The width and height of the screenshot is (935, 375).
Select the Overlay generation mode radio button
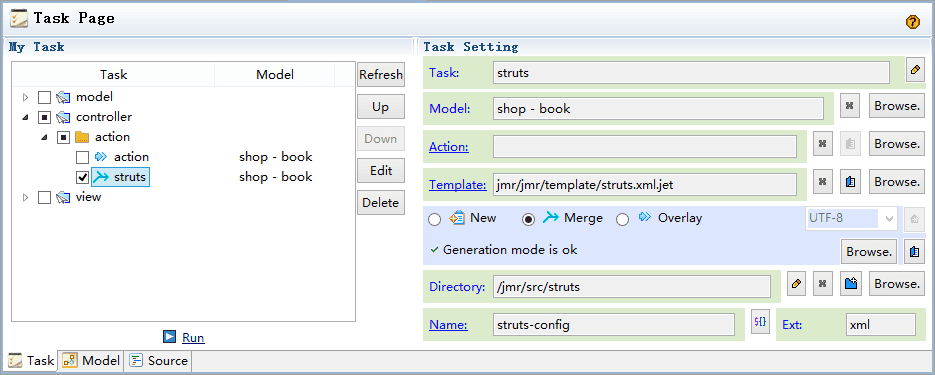[x=623, y=219]
